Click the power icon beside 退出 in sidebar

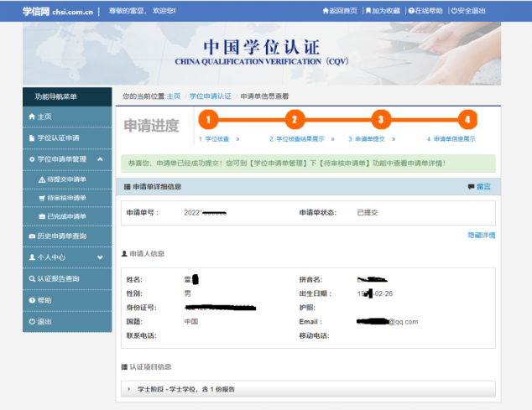(x=32, y=321)
